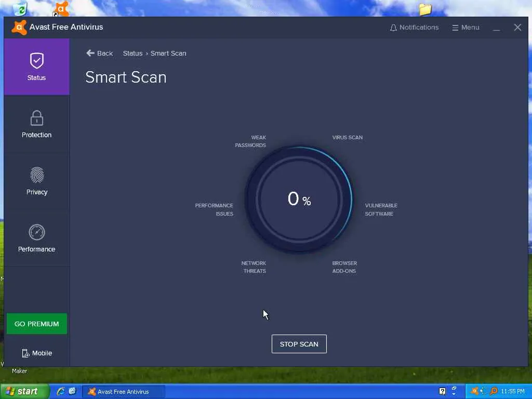532x399 pixels.
Task: Open the Menu
Action: [x=465, y=28]
